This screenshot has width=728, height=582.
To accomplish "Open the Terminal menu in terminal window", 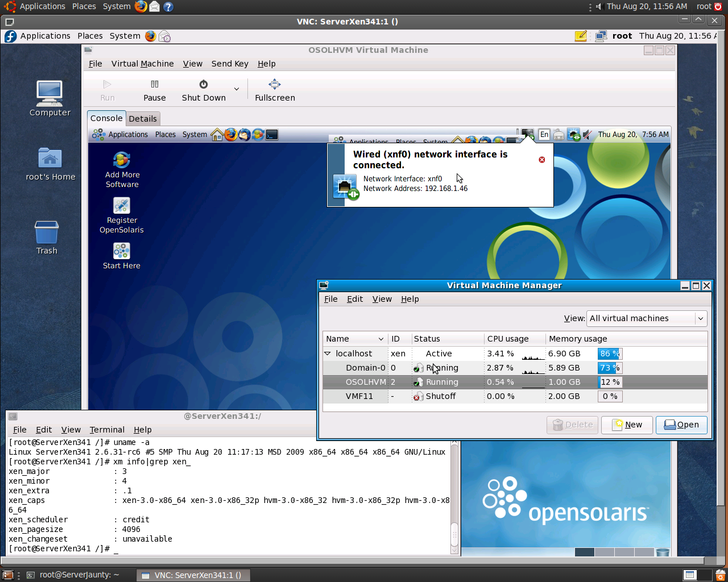I will pos(107,430).
